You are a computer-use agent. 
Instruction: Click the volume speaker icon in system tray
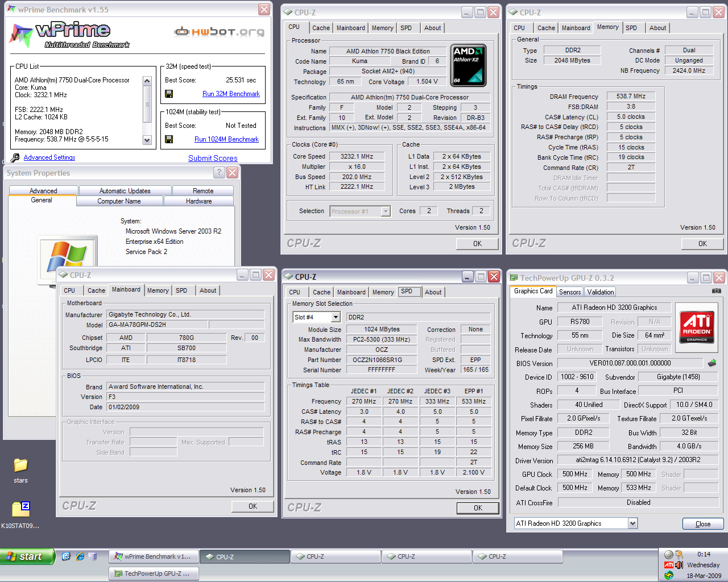pyautogui.click(x=679, y=565)
